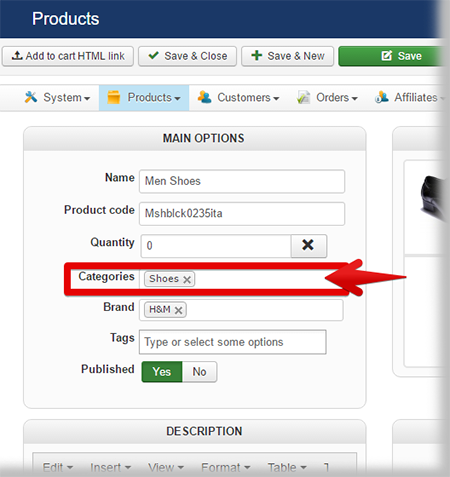Click the Affiliates user icon

[x=382, y=97]
